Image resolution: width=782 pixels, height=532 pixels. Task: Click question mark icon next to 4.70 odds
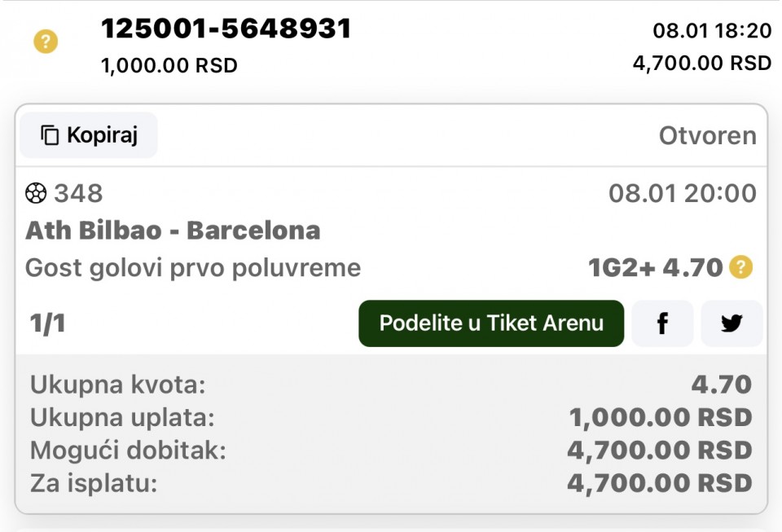tap(740, 266)
